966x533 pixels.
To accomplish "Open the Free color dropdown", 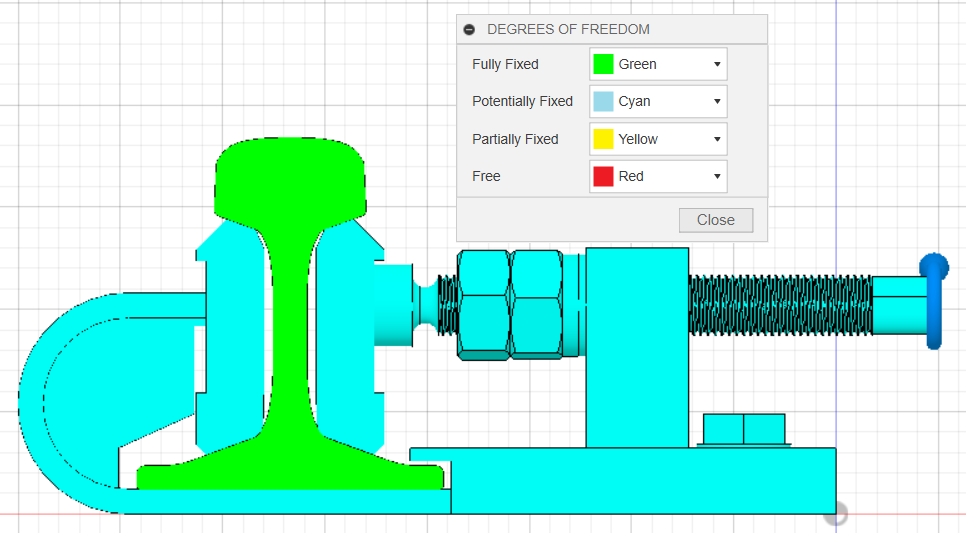I will [x=658, y=176].
